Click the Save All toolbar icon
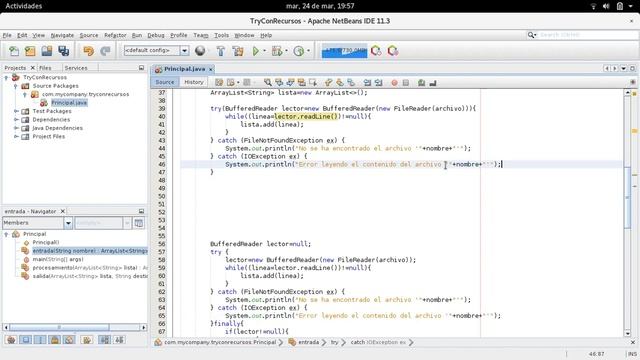 pyautogui.click(x=63, y=51)
